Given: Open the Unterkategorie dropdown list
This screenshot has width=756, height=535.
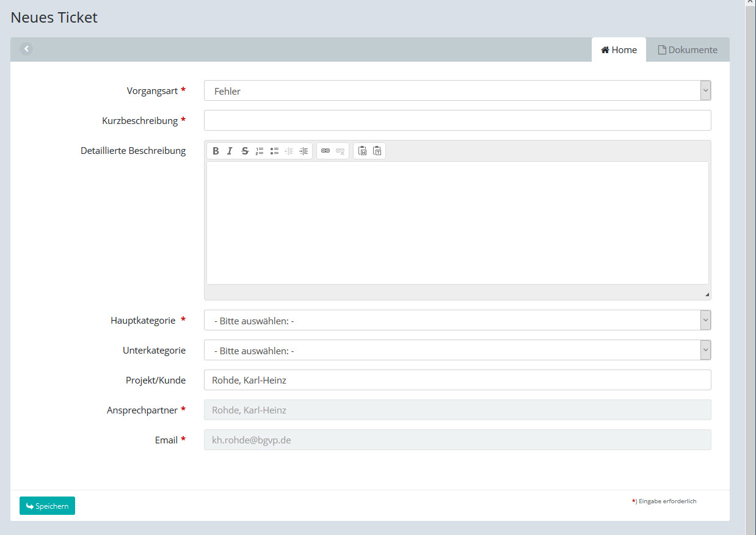Looking at the screenshot, I should click(x=457, y=351).
